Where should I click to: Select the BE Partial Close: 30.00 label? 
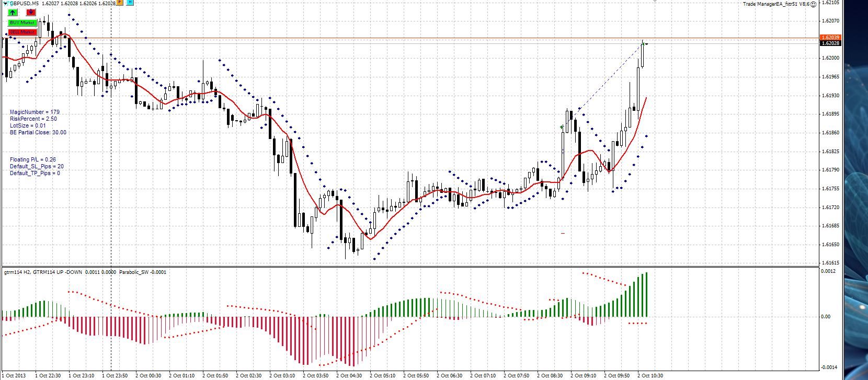38,132
